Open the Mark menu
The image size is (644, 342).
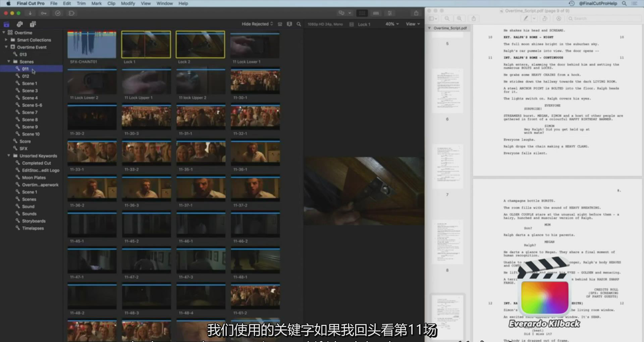click(96, 3)
